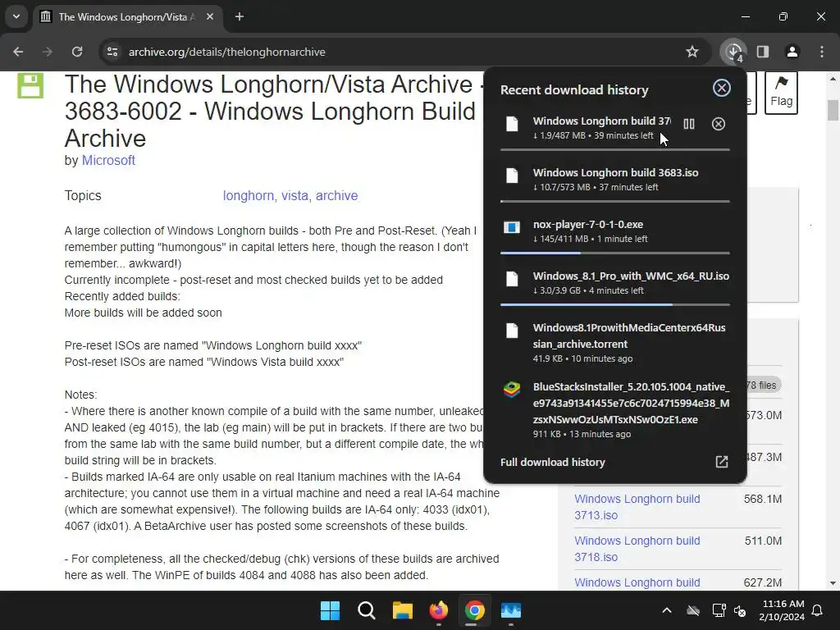This screenshot has width=840, height=630.
Task: Open the blue monitor app in taskbar
Action: click(511, 610)
